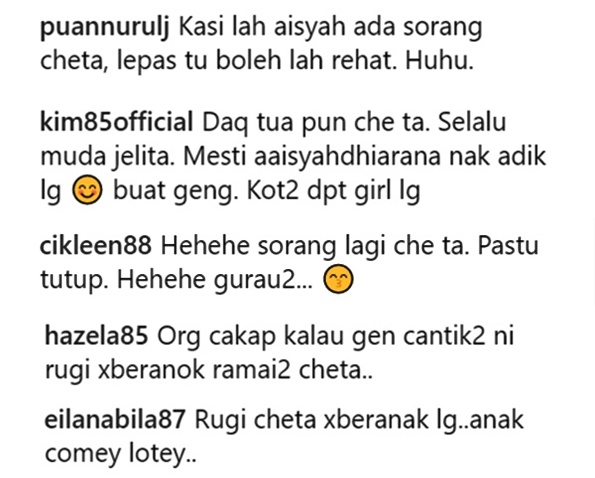Click the phrase 'Hehehe gurau2...'
The width and height of the screenshot is (595, 478).
tap(215, 281)
